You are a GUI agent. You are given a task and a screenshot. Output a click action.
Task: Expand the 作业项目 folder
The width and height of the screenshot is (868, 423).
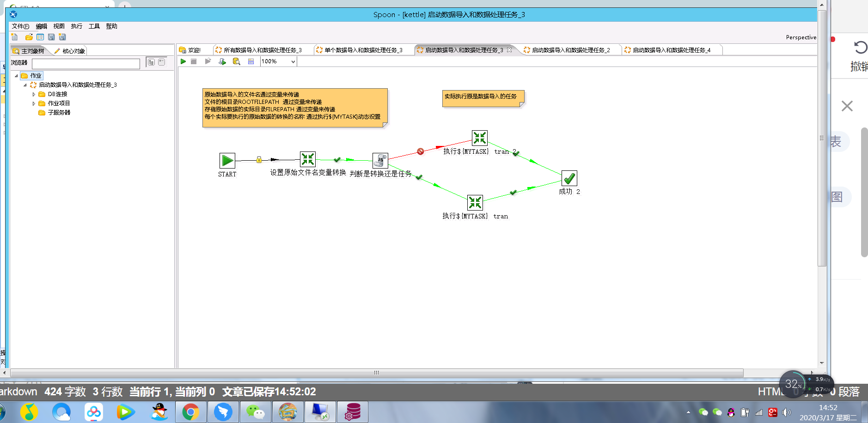click(34, 103)
